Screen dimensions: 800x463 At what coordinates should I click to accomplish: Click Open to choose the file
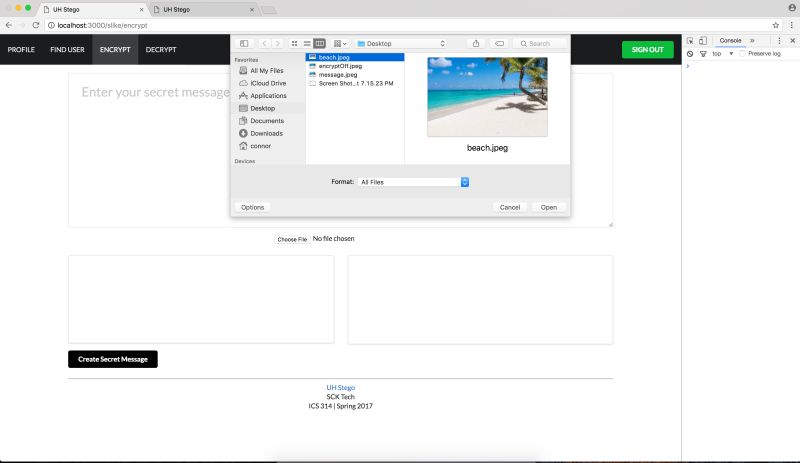click(548, 207)
